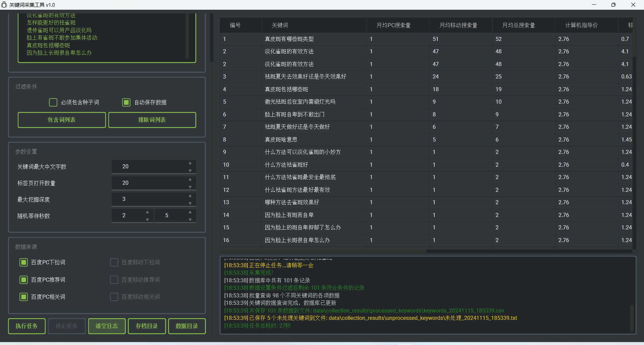This screenshot has width=644, height=345.
Task: Increase 标签页打开数量 with up arrow
Action: click(x=190, y=179)
